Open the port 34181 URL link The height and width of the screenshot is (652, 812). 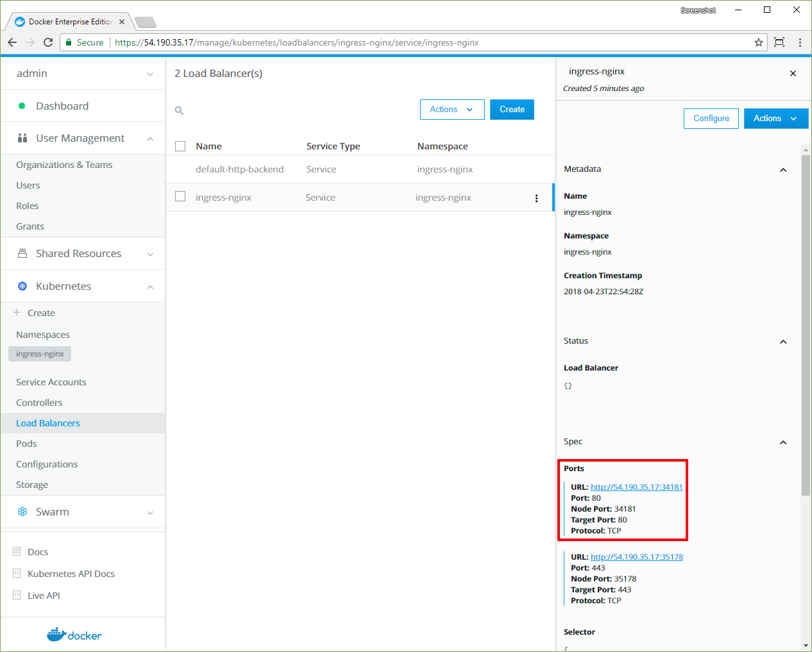tap(636, 487)
